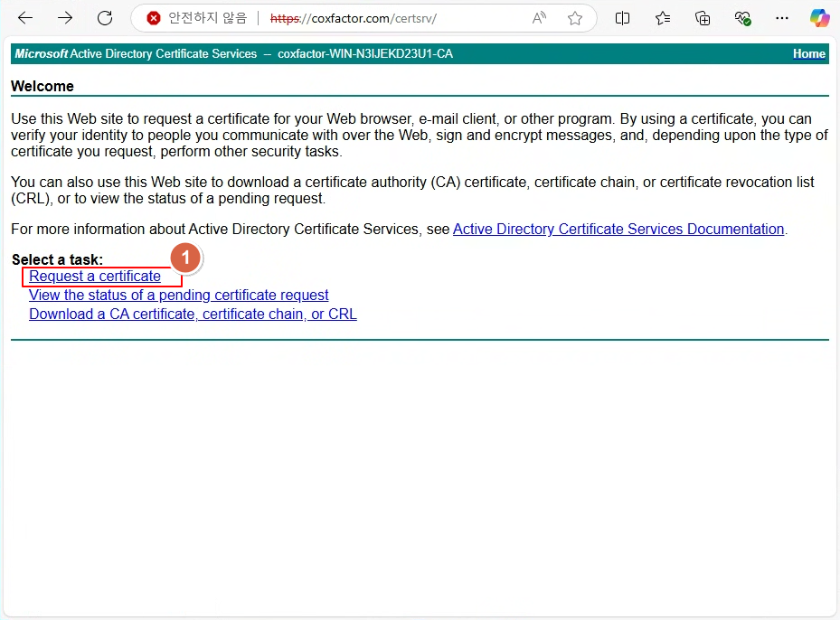Open the Copilot icon
This screenshot has width=840, height=620.
[819, 18]
